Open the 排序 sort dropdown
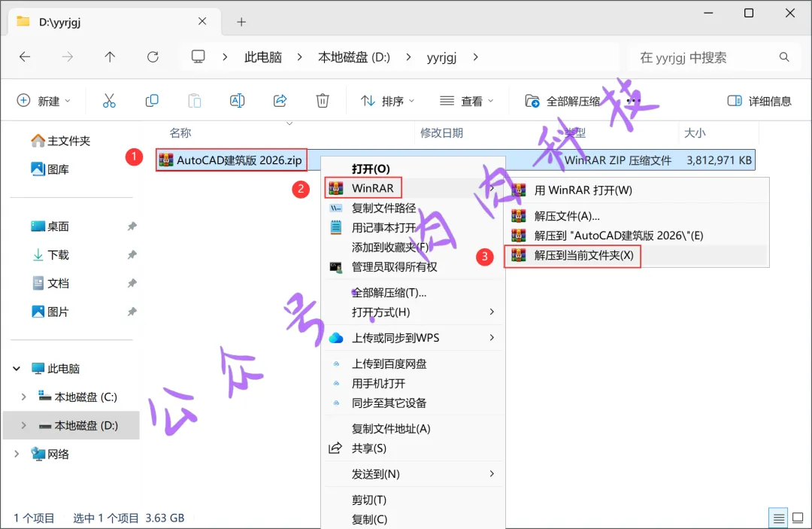Viewport: 812px width, 529px height. point(387,101)
